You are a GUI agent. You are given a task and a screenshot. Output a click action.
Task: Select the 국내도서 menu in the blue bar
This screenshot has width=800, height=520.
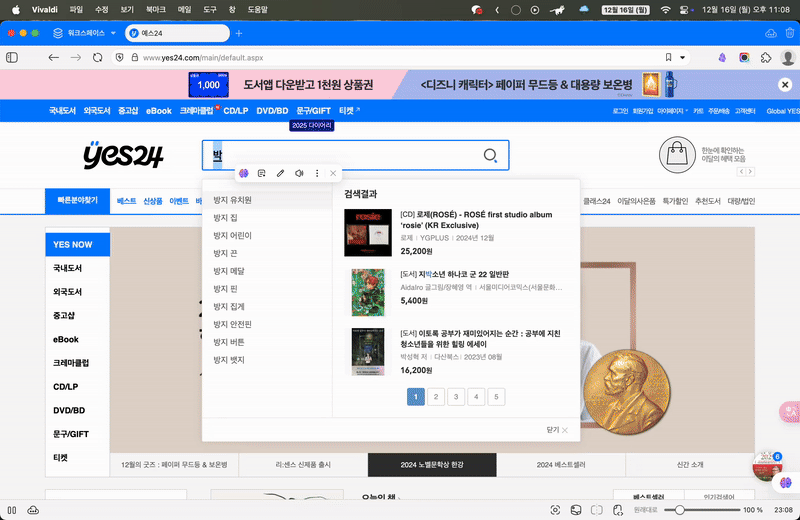62,111
